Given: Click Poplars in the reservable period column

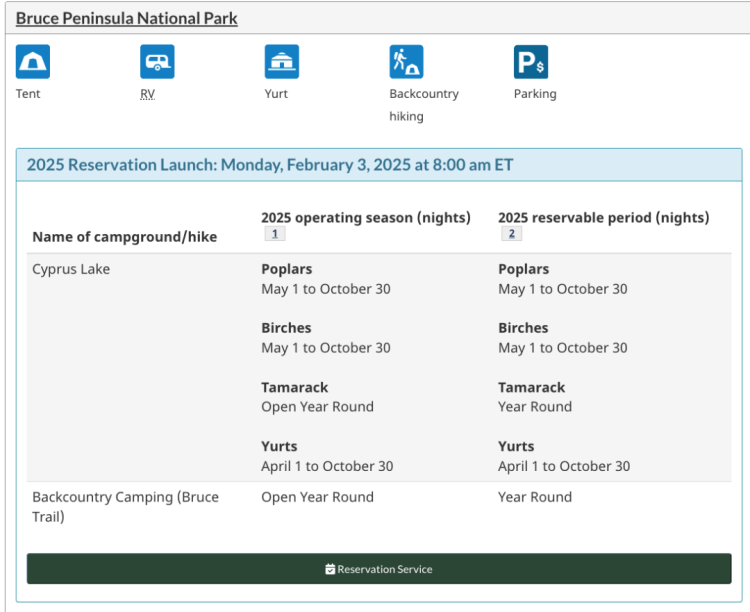Looking at the screenshot, I should point(523,269).
